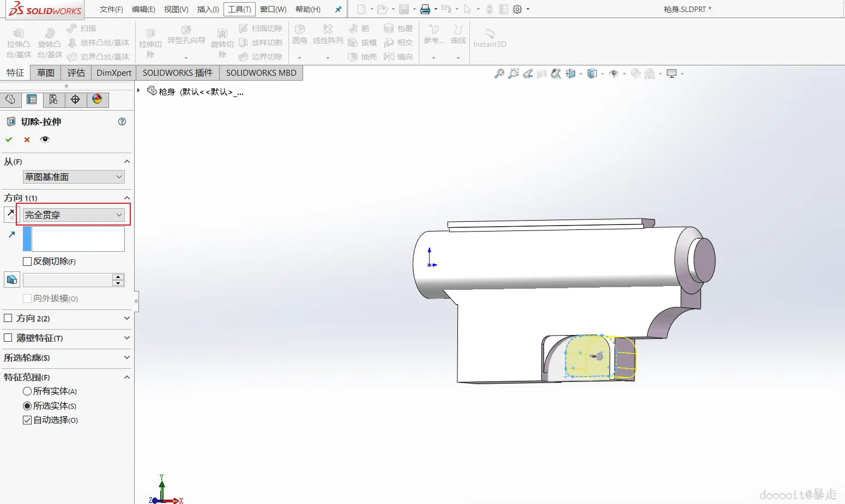
Task: Click the draft on/off icon
Action: [11, 280]
